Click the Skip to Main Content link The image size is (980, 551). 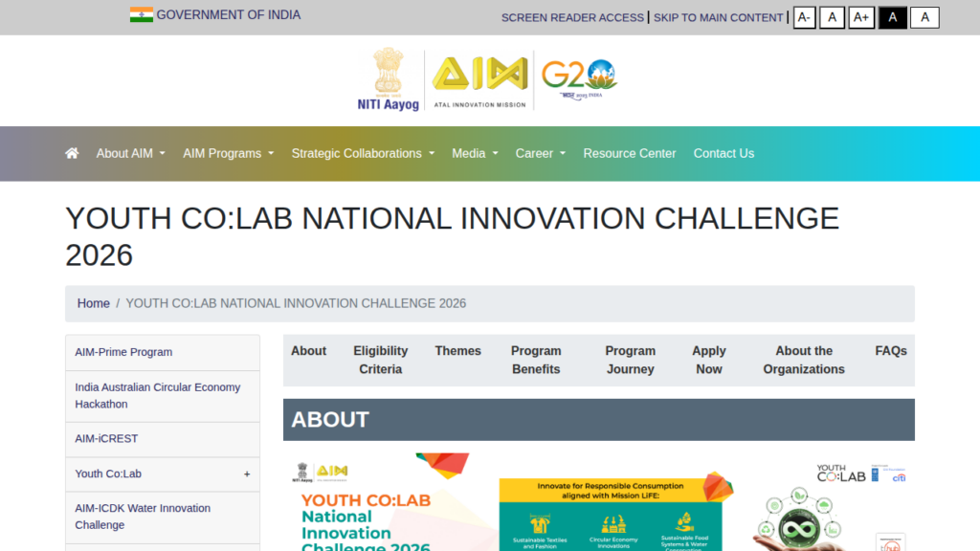click(x=718, y=17)
